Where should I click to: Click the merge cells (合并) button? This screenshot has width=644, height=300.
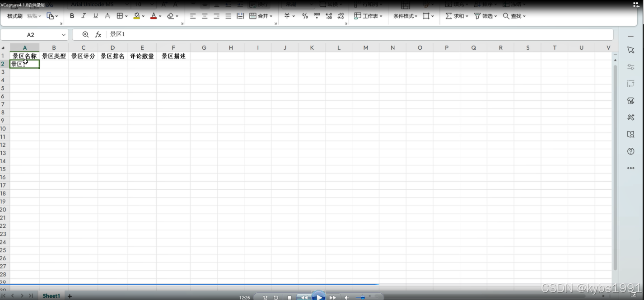[x=261, y=16]
